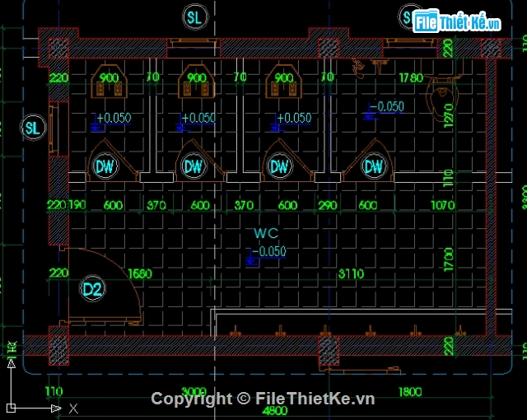Select the -0.050 level text below 1780

[387, 107]
